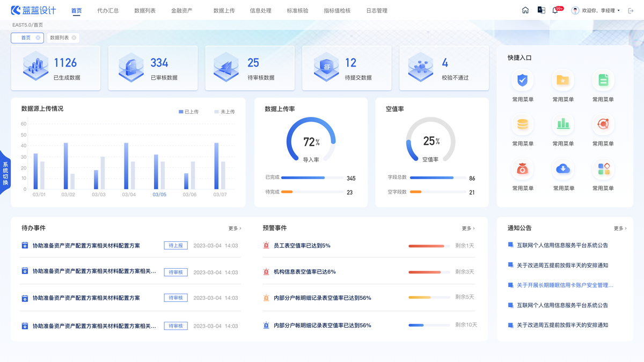Open the language translation icon
The width and height of the screenshot is (644, 362).
point(541,10)
